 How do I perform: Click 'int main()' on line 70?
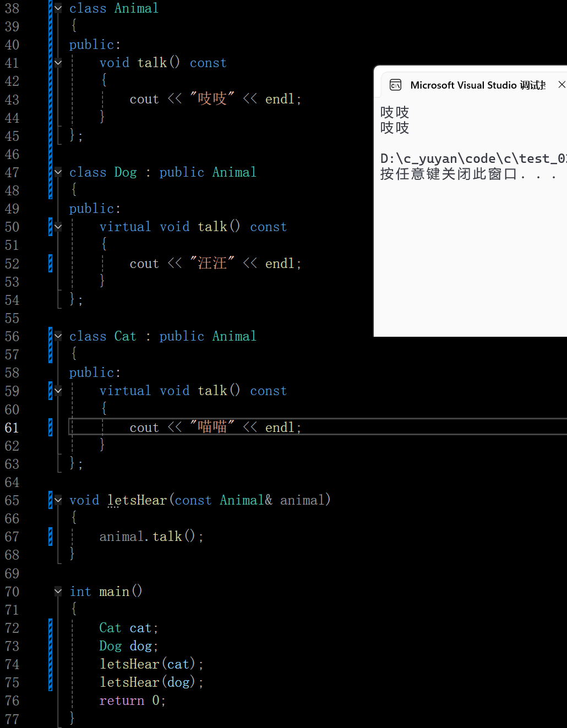[106, 592]
